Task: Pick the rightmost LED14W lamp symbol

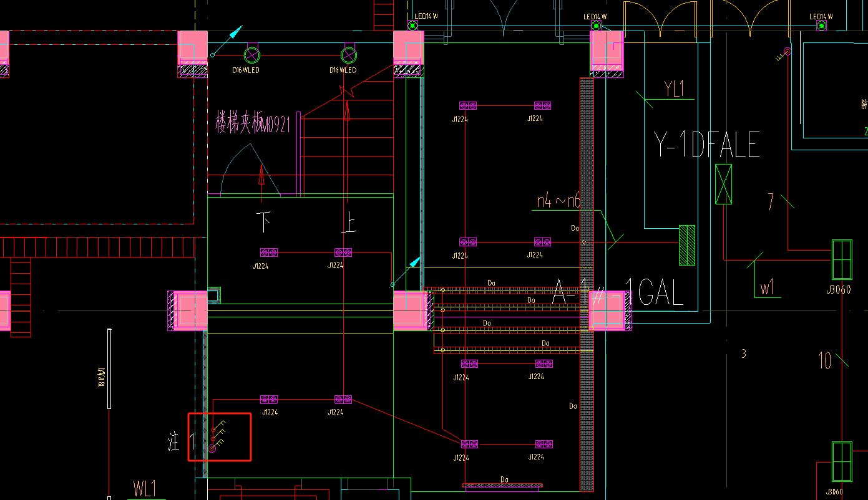Action: point(822,26)
